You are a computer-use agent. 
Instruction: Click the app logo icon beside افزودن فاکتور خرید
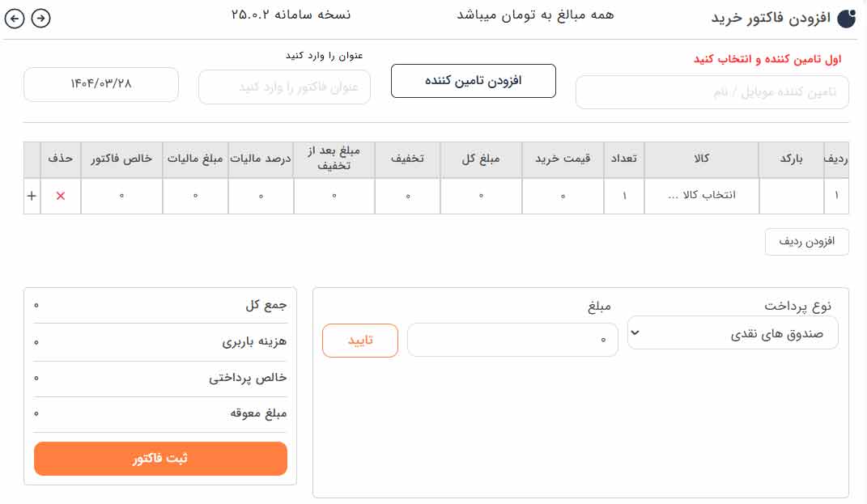coord(846,18)
